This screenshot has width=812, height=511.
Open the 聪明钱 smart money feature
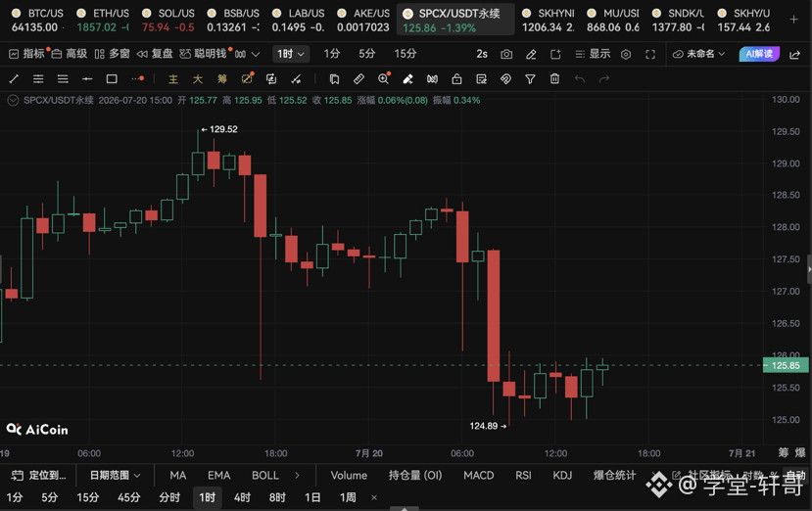(x=204, y=53)
